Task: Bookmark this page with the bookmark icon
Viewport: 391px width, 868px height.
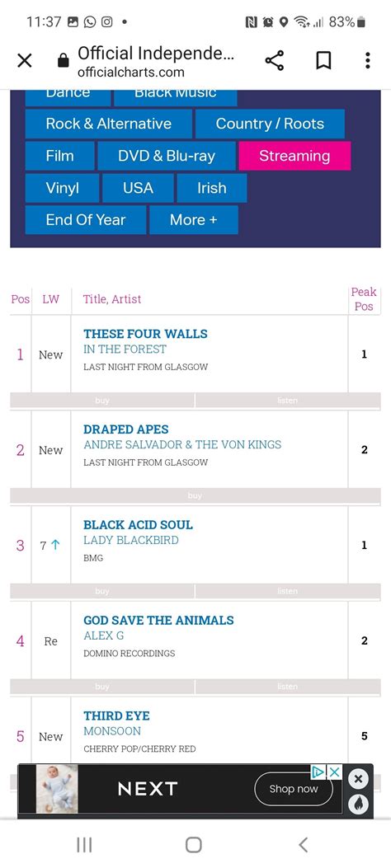Action: click(x=323, y=60)
